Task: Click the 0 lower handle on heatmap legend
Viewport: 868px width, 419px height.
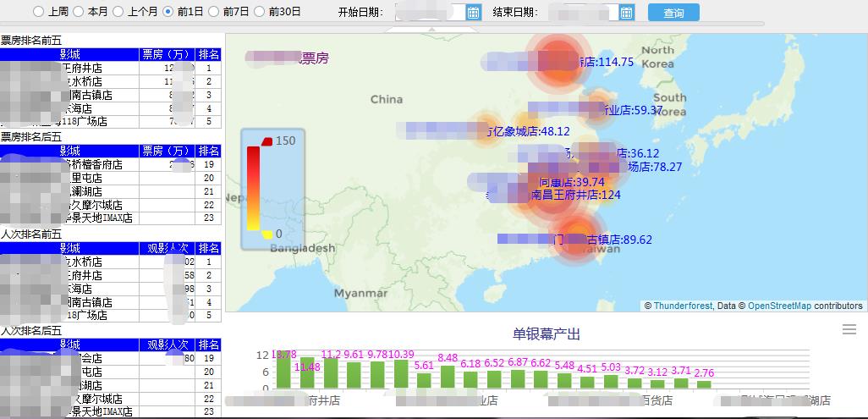Action: click(x=266, y=234)
